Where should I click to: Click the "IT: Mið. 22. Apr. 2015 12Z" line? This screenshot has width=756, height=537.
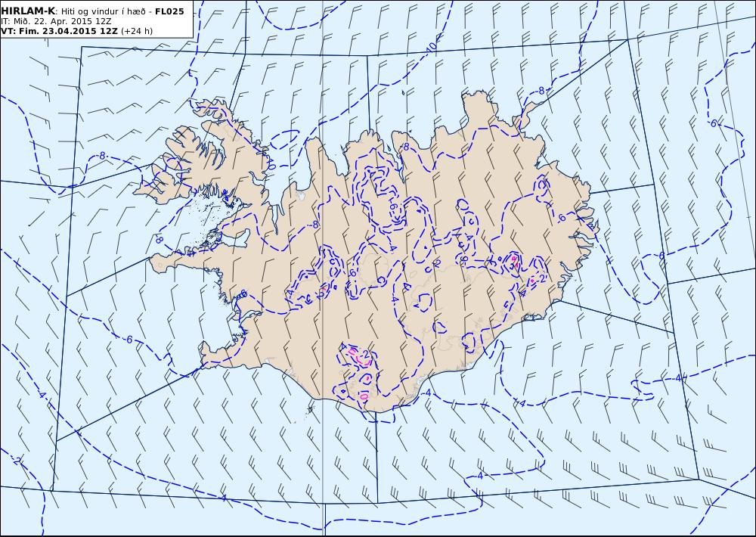56,21
